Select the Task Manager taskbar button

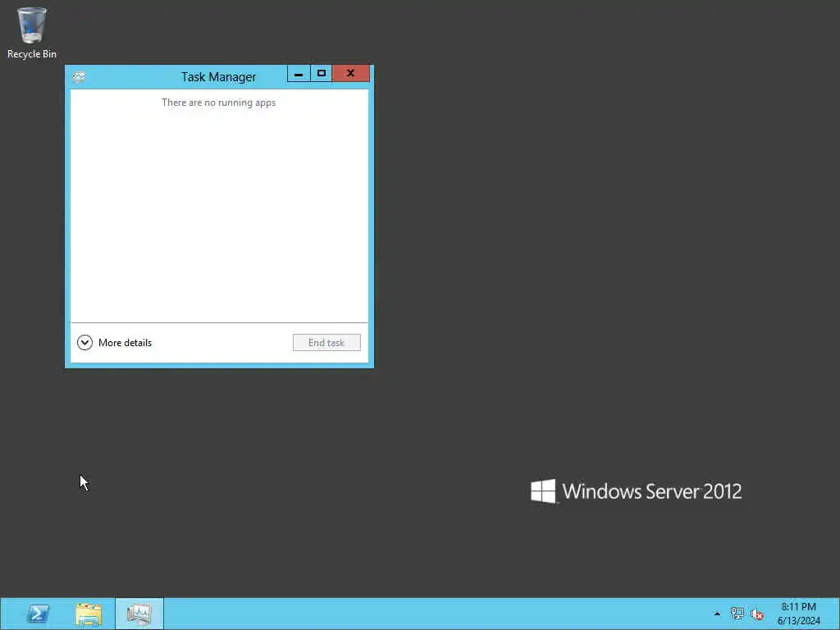coord(139,614)
